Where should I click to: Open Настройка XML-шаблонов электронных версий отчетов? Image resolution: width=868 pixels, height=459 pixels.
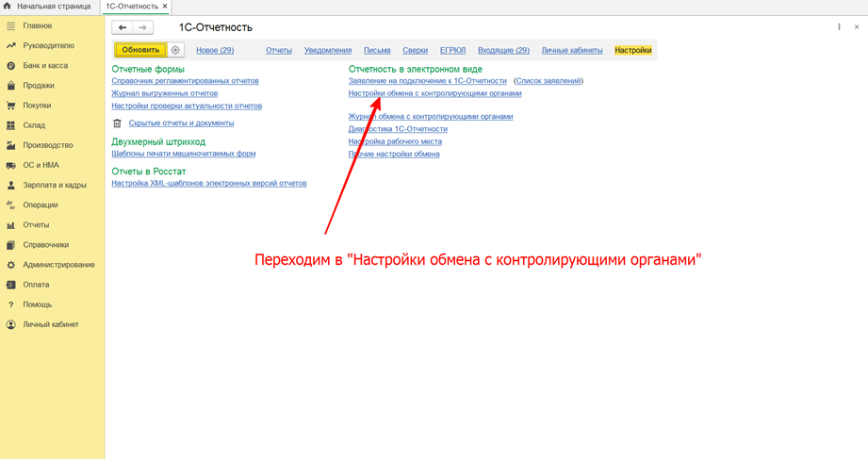point(208,183)
